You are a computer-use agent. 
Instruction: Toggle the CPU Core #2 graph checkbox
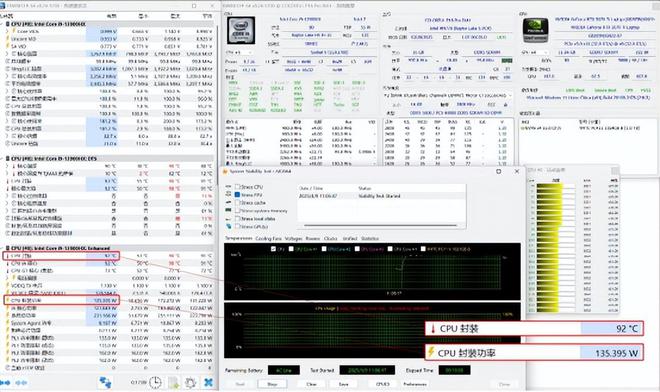(x=324, y=249)
